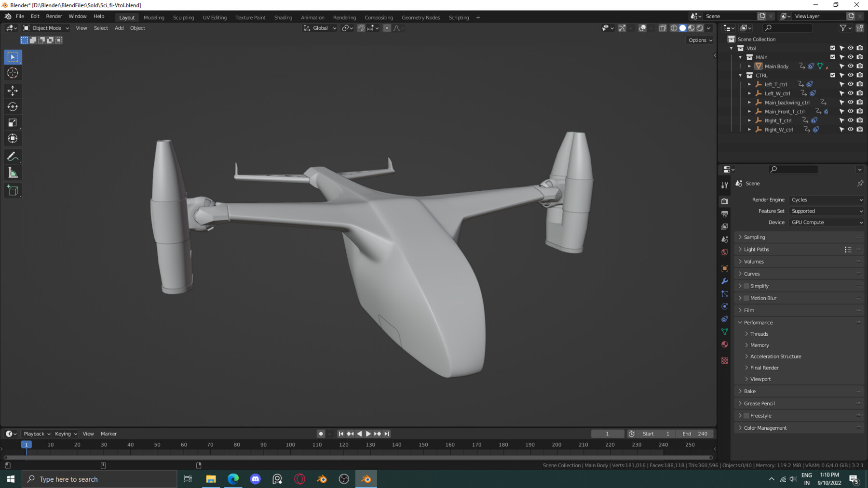The width and height of the screenshot is (868, 488).
Task: Switch viewport to Rendered shading mode
Action: [x=699, y=28]
